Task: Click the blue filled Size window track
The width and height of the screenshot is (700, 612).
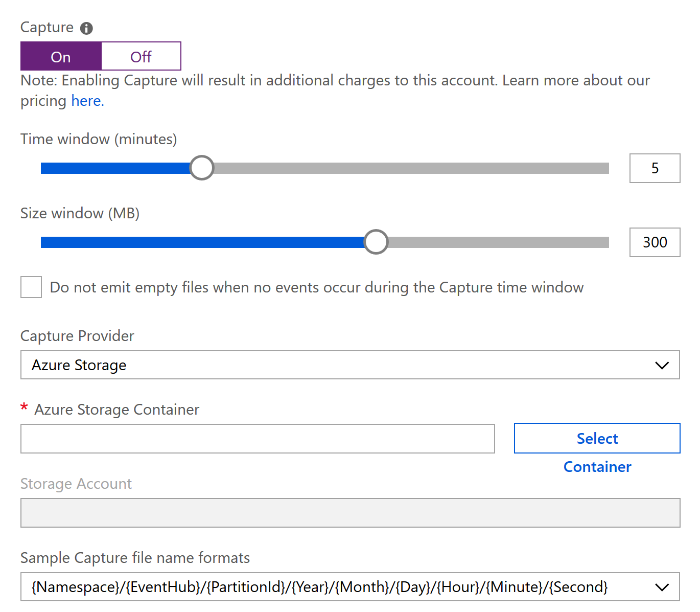Action: (202, 242)
